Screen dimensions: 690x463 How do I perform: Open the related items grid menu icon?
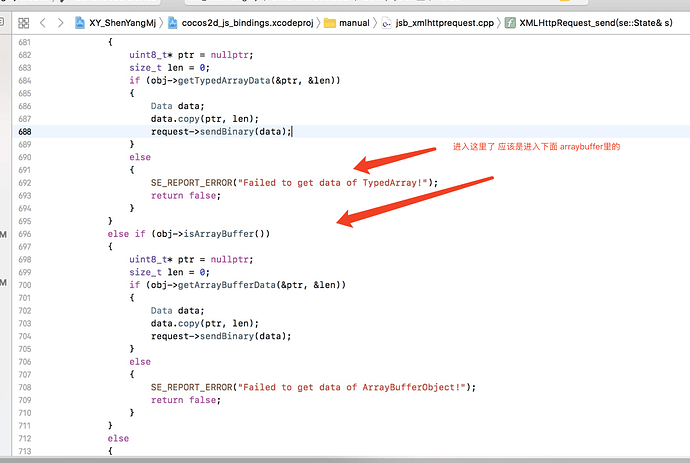(x=23, y=23)
